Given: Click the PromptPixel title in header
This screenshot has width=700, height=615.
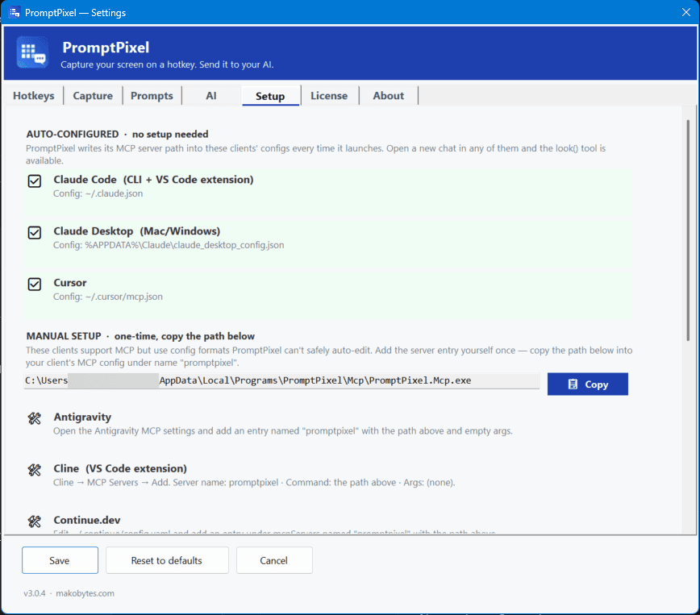Looking at the screenshot, I should click(x=106, y=48).
